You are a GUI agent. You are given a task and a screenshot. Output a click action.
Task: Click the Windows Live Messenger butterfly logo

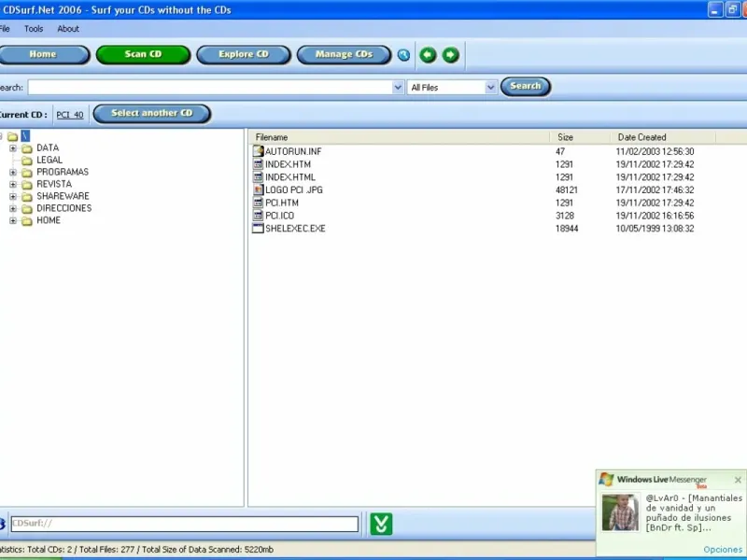[x=606, y=479]
